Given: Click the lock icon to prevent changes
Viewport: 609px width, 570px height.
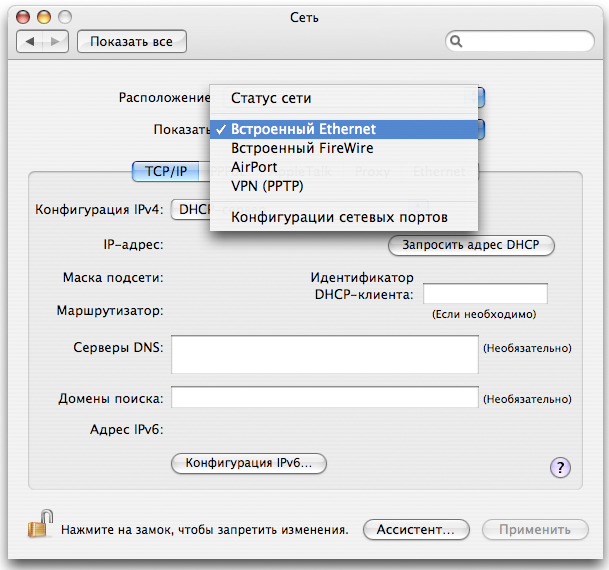Looking at the screenshot, I should [39, 526].
